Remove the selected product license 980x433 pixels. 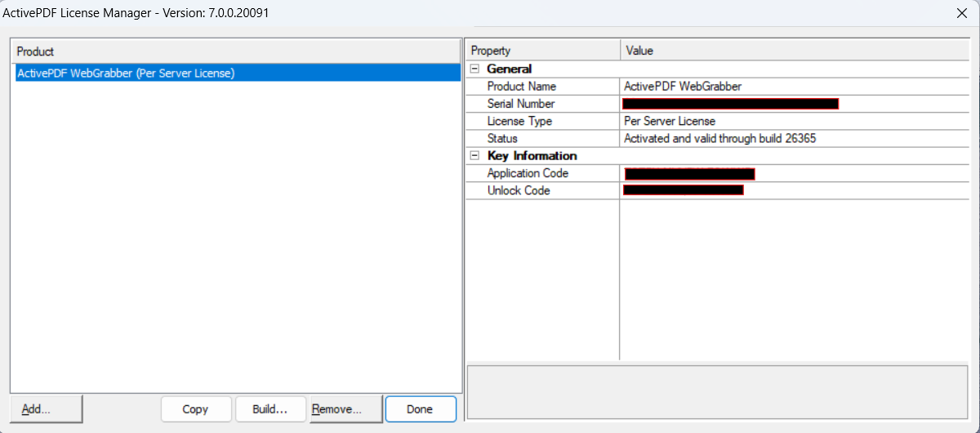click(x=346, y=409)
